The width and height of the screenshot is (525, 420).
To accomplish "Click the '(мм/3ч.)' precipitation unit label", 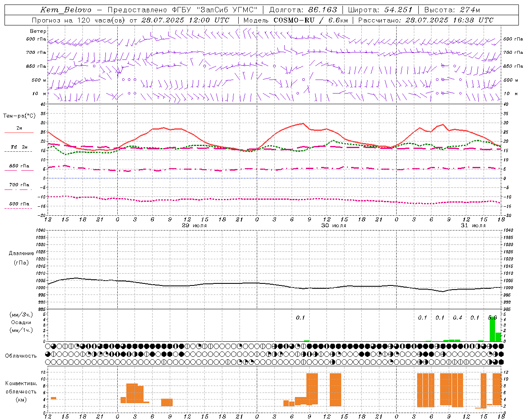I will coord(21,315).
